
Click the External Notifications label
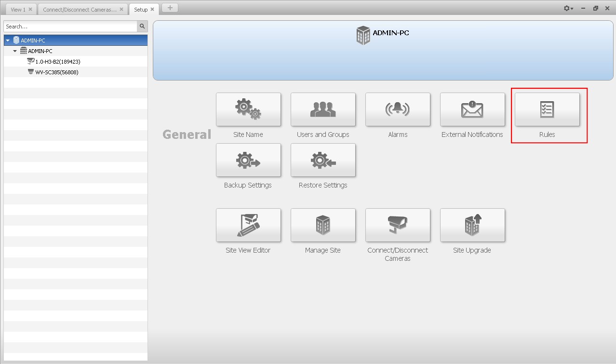[472, 135]
